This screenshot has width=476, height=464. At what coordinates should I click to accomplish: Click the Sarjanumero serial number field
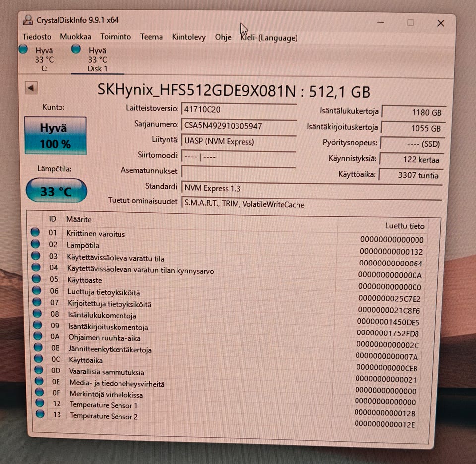(238, 126)
